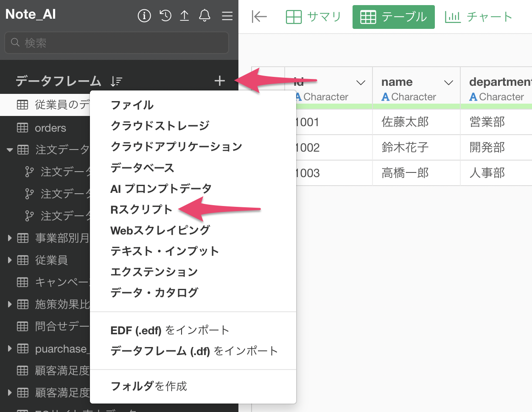Switch to the チャート tab
The height and width of the screenshot is (412, 532).
coord(479,17)
